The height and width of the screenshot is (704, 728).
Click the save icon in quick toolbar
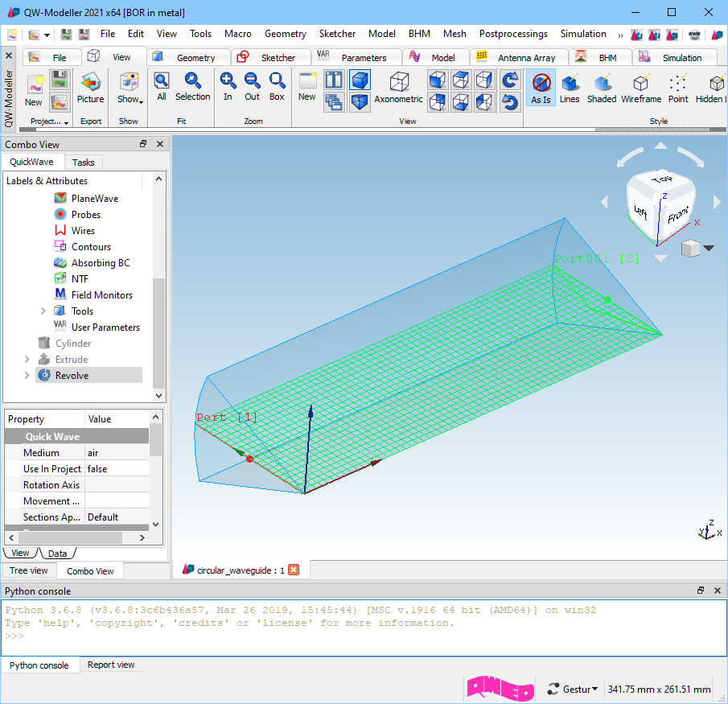coord(67,35)
